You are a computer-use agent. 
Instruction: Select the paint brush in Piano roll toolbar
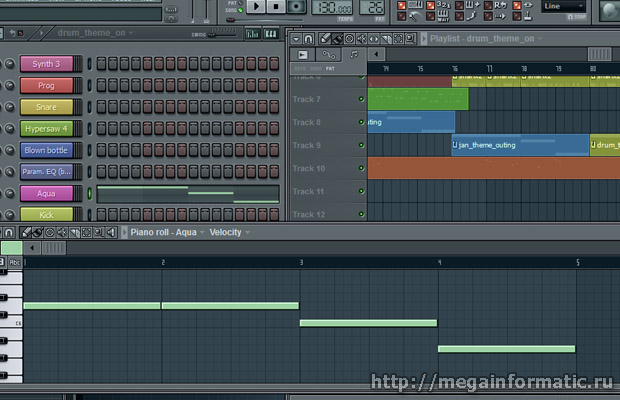(x=38, y=232)
